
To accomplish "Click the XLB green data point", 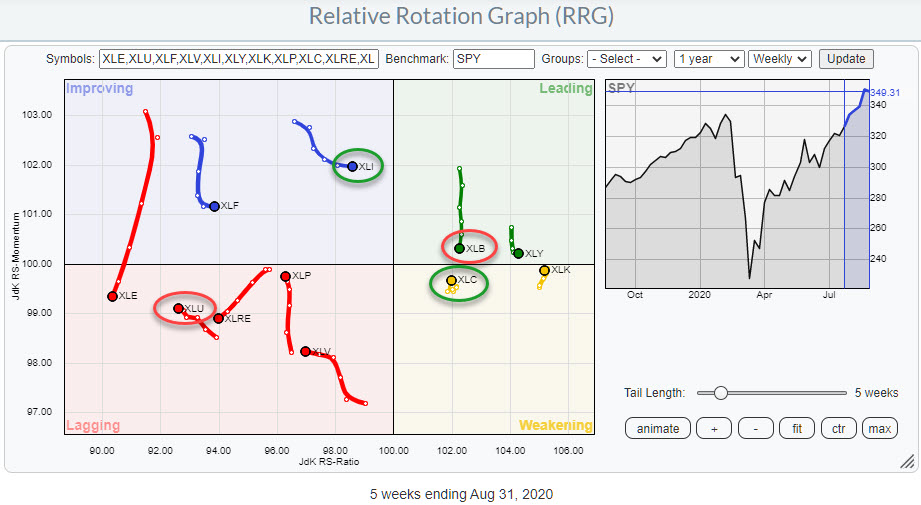I will pyautogui.click(x=459, y=248).
